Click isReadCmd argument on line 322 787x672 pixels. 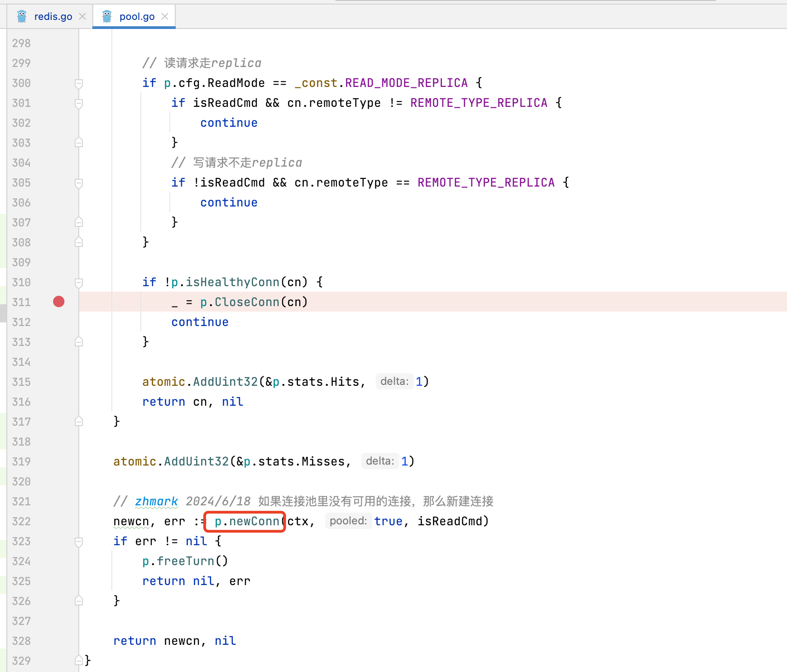pos(450,521)
